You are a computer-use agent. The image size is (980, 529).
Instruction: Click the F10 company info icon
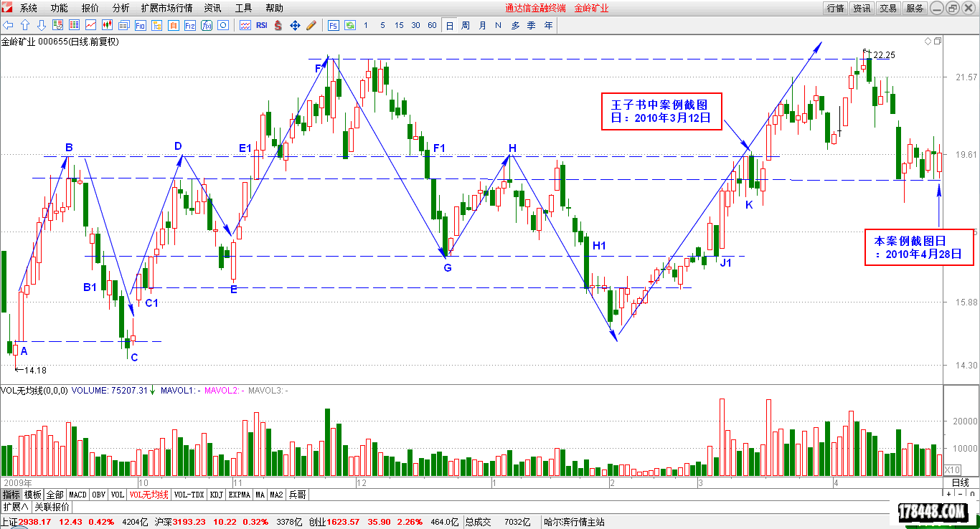141,25
